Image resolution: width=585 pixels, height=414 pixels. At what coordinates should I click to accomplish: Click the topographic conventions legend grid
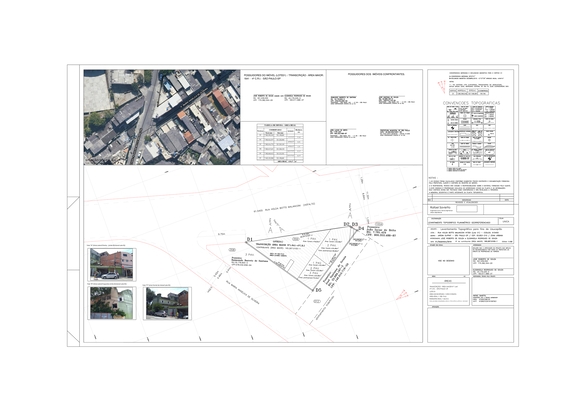(471, 137)
